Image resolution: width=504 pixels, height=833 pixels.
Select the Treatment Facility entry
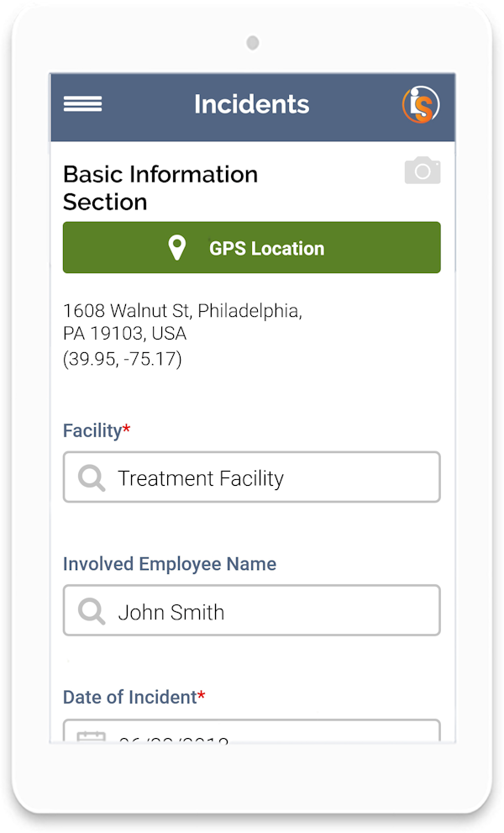(251, 477)
